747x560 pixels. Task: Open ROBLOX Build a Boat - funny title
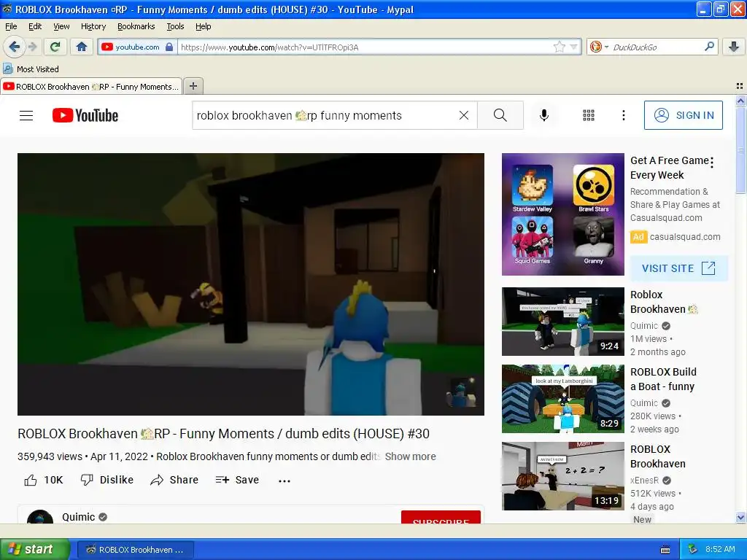click(x=663, y=379)
